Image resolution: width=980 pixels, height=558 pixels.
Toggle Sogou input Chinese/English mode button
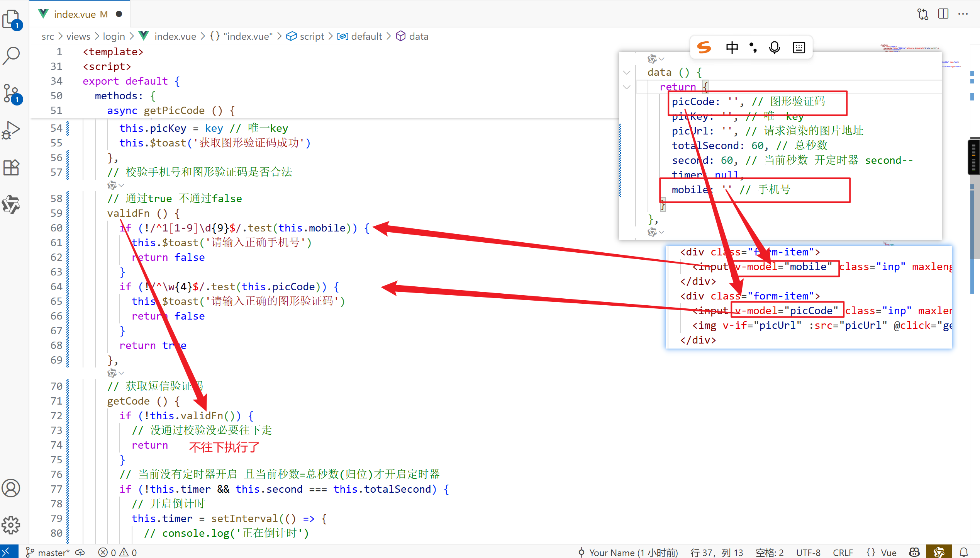click(732, 48)
